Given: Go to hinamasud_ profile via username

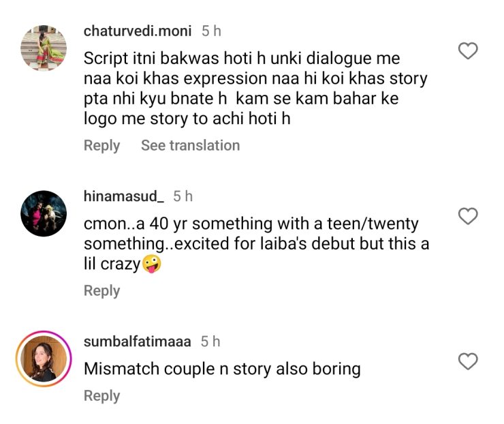Looking at the screenshot, I should (x=124, y=196).
